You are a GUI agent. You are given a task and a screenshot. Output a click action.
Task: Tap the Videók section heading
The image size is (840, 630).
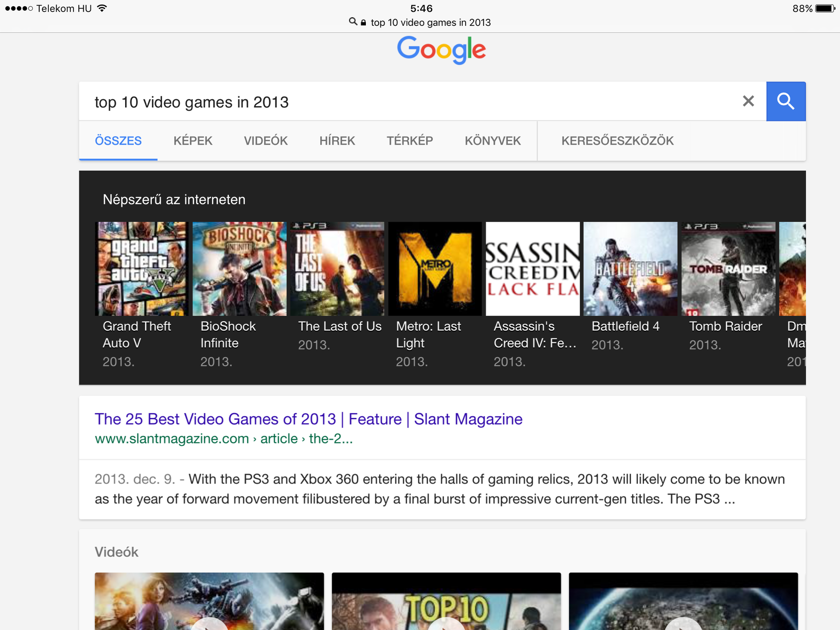[x=117, y=552]
